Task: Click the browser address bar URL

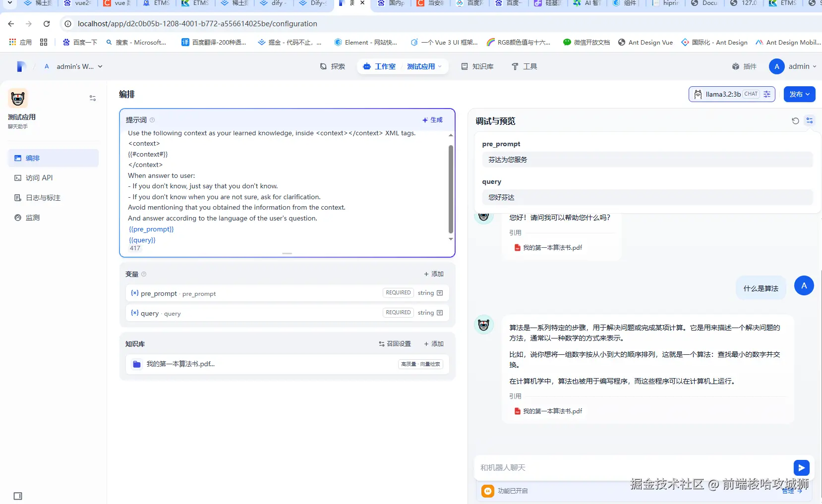Action: click(197, 24)
